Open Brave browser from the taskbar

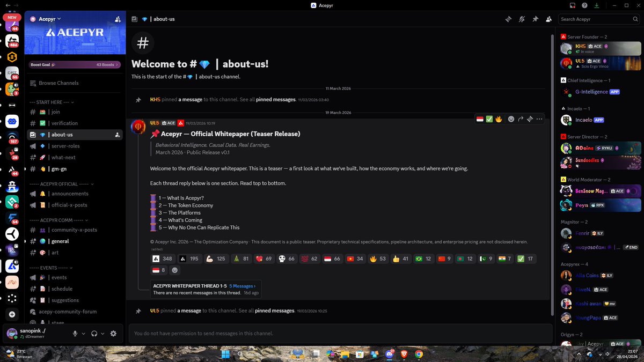[x=404, y=354]
